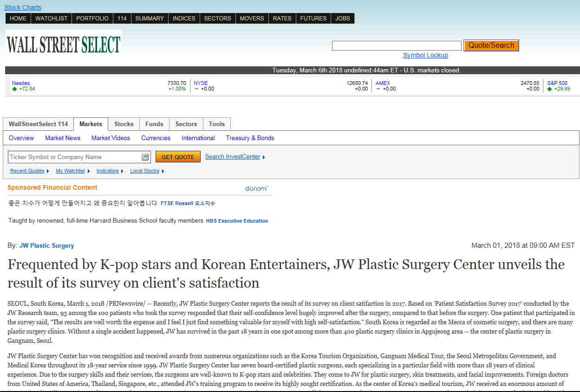Click the GET QUOTE button
Image resolution: width=580 pixels, height=392 pixels.
coord(178,157)
